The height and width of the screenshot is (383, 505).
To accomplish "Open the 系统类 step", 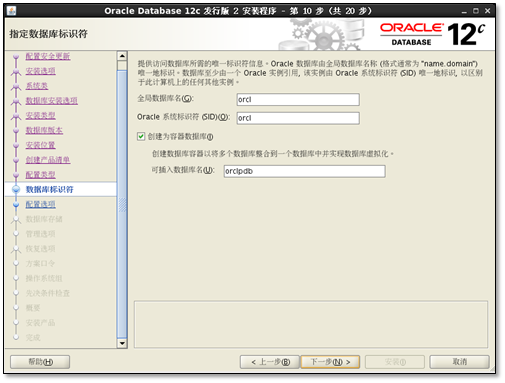I will [37, 86].
